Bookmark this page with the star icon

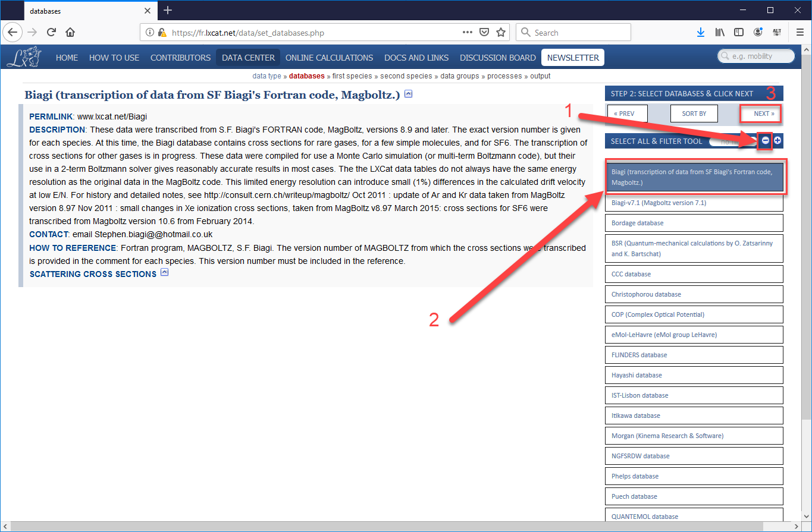[501, 33]
